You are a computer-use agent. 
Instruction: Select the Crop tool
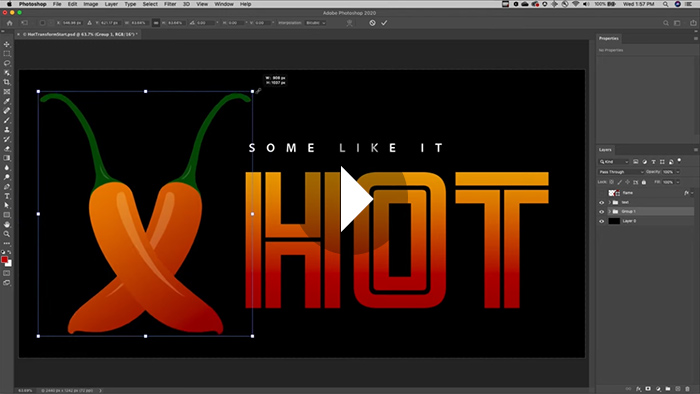tap(7, 82)
